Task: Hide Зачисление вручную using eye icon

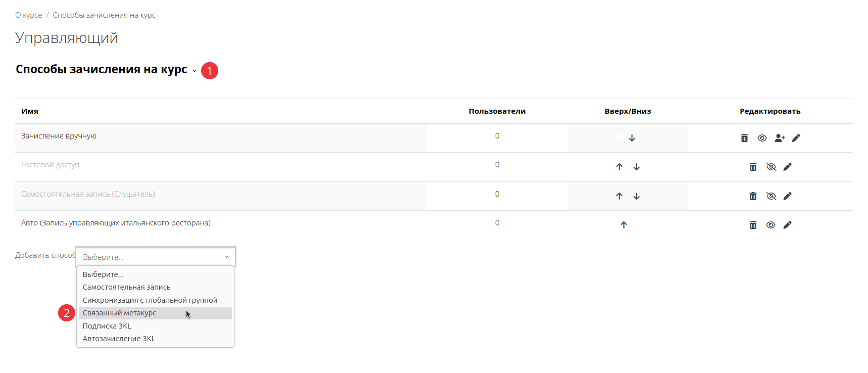Action: point(762,138)
